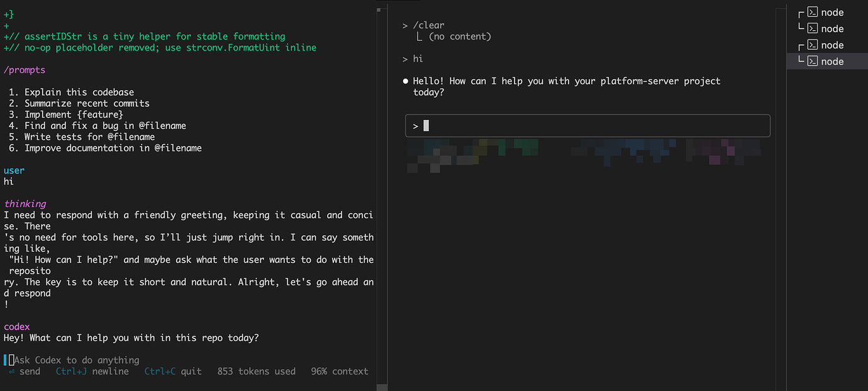The height and width of the screenshot is (391, 868).
Task: Click the 'Ctrl+C quit' hint
Action: pos(173,372)
